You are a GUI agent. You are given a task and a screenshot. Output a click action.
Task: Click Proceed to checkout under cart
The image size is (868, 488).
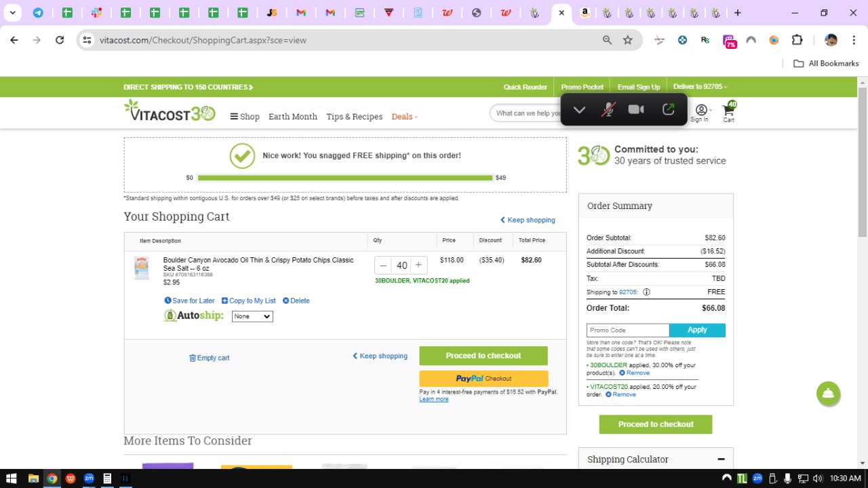(x=484, y=356)
